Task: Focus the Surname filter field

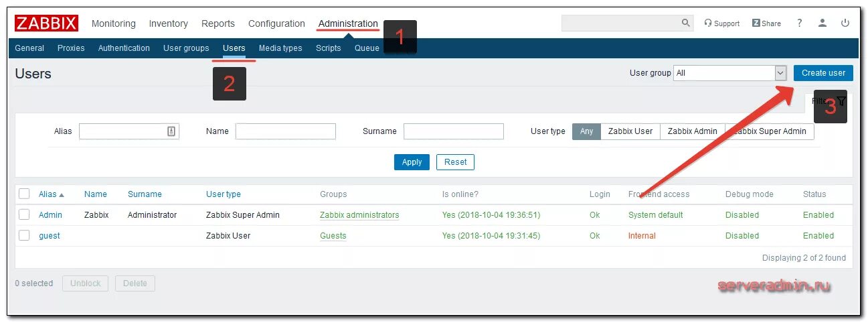Action: (x=454, y=131)
